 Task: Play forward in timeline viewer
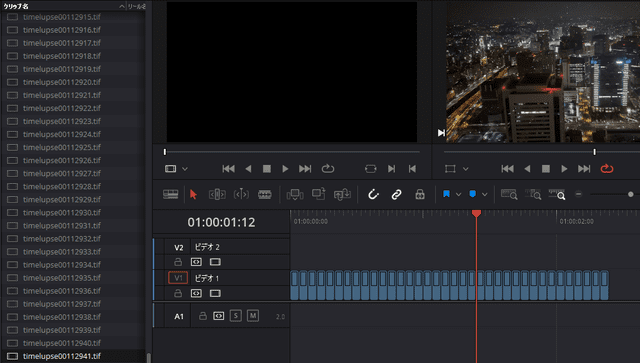coord(564,169)
